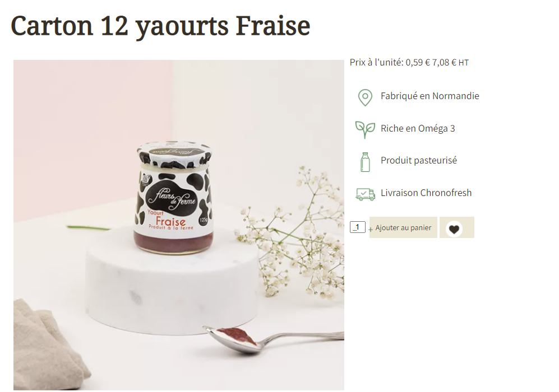
Task: Click the Carton 12 yaourts Fraise title
Action: point(160,26)
